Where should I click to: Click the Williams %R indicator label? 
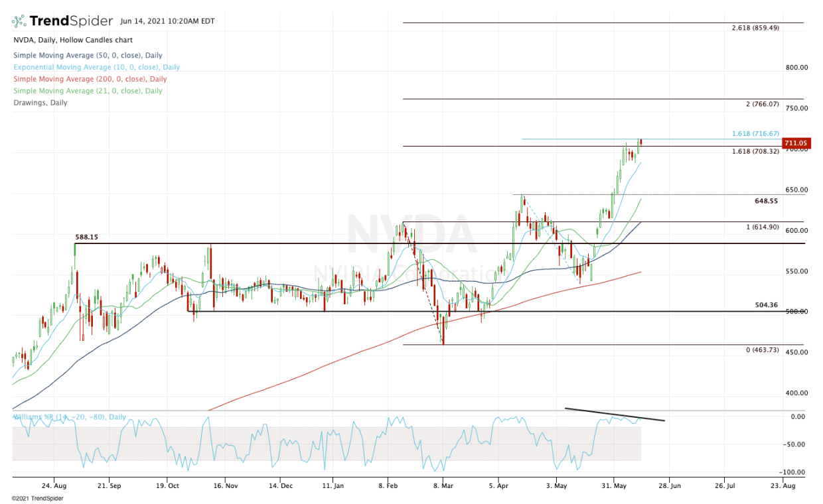pyautogui.click(x=69, y=417)
